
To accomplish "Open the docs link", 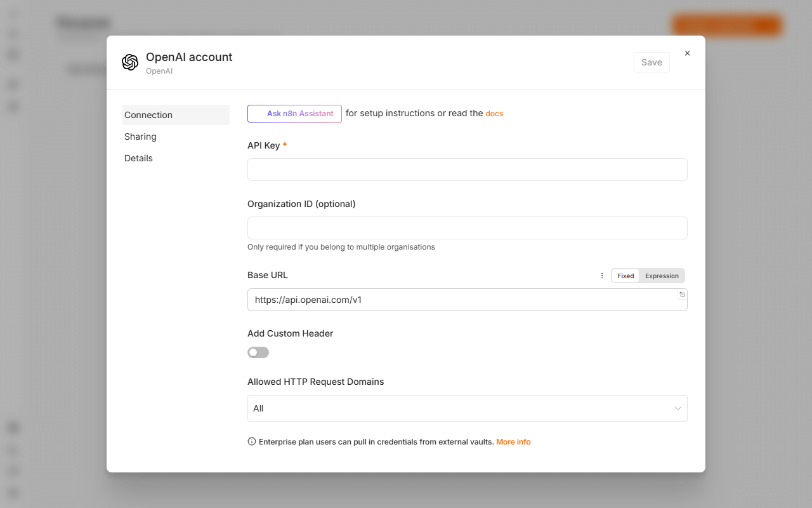I will point(494,114).
